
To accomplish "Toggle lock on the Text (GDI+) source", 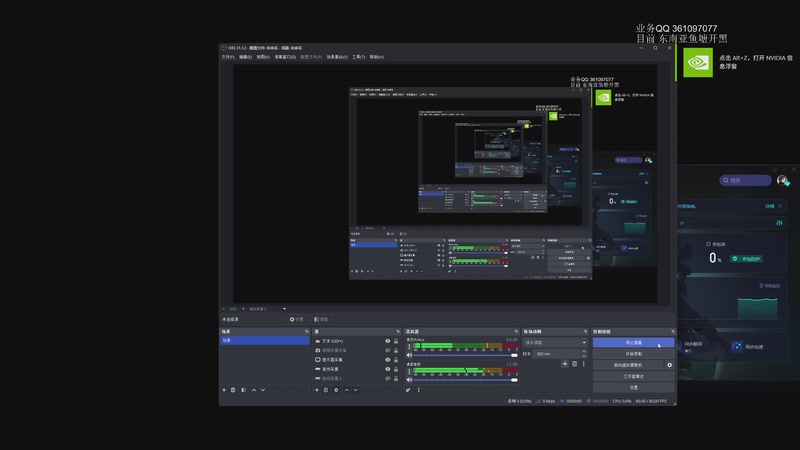I will tap(396, 341).
